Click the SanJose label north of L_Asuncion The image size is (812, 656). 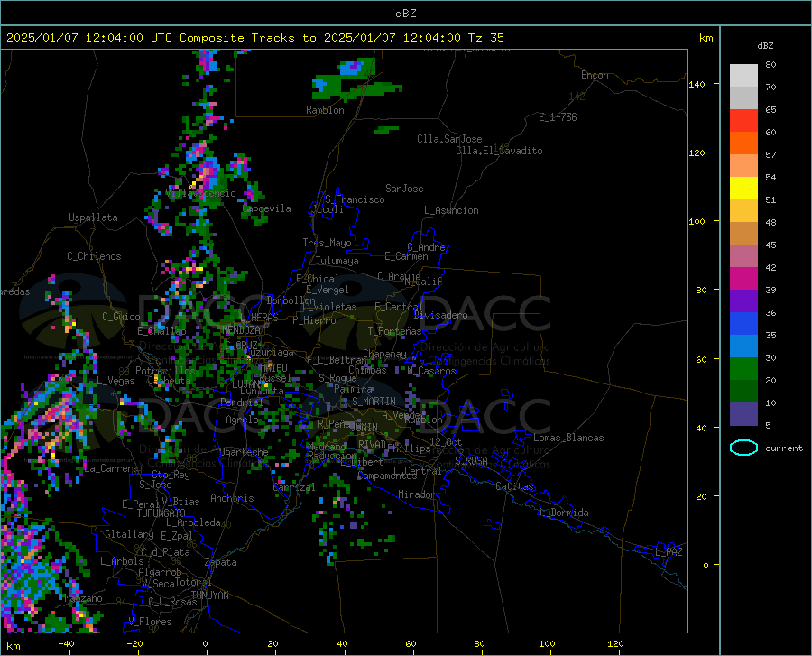[x=404, y=189]
